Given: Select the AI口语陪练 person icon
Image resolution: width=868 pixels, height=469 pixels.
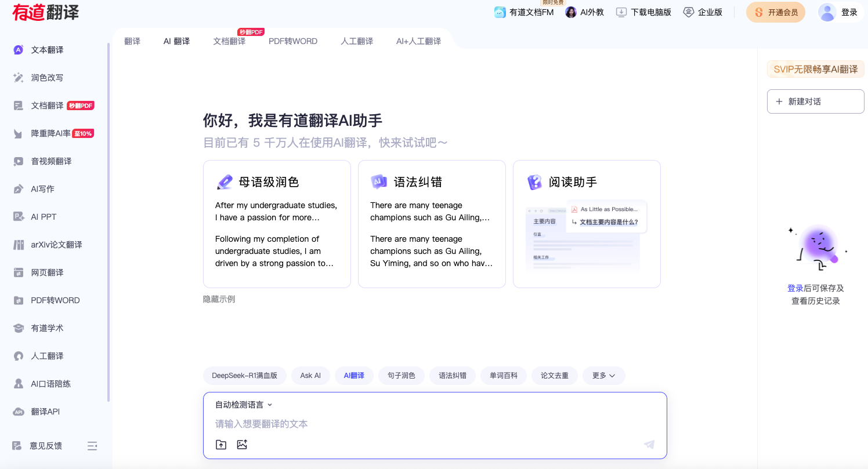Looking at the screenshot, I should pyautogui.click(x=19, y=384).
